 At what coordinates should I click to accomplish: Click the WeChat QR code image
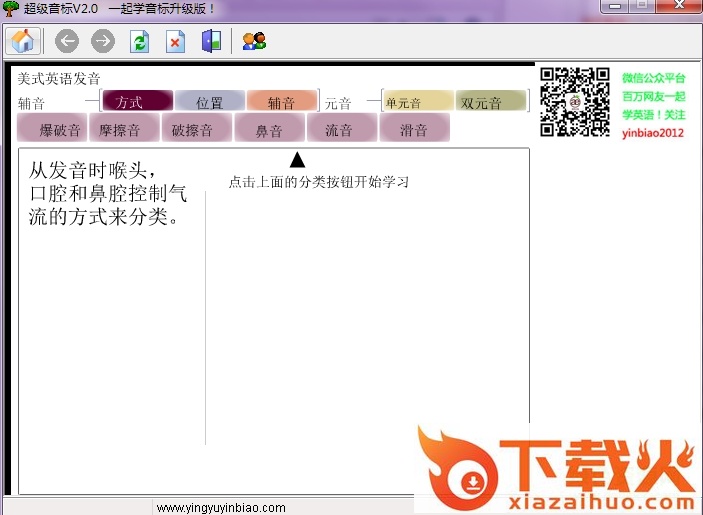tap(574, 101)
